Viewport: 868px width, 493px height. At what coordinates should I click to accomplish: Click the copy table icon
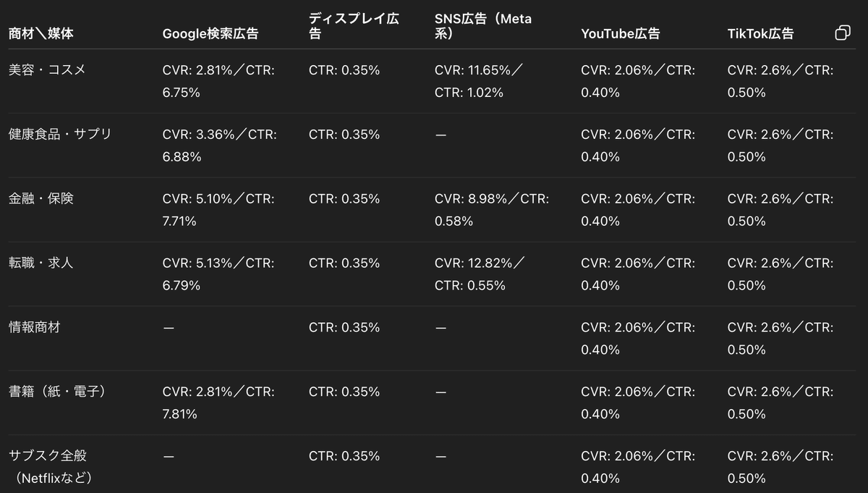[842, 33]
